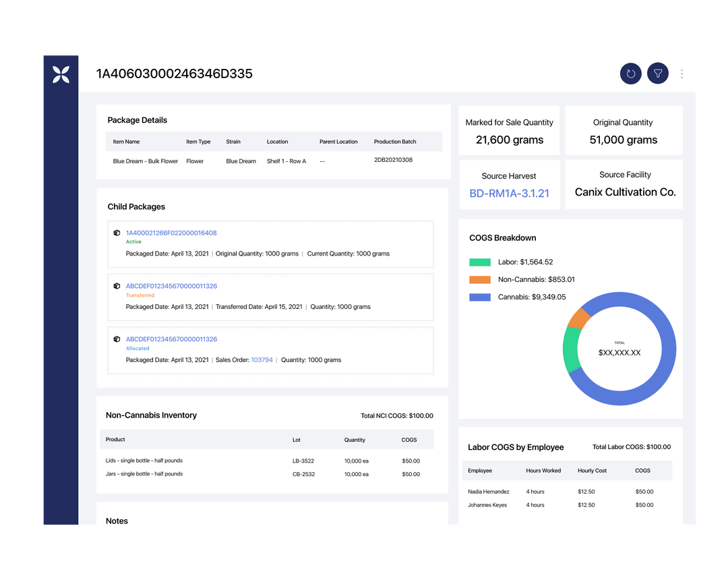Click the package cube icon beside the Active package
Screen dimensions: 728x580
(117, 232)
